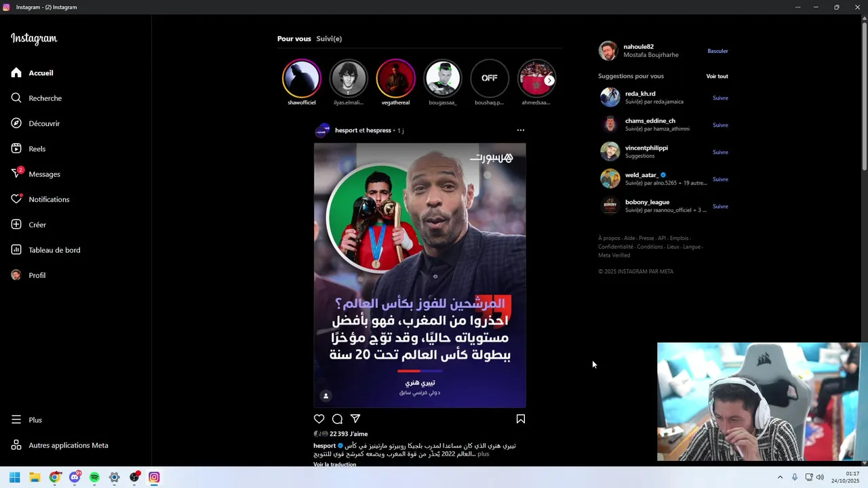Viewport: 868px width, 488px height.
Task: Follow bobony_league
Action: pyautogui.click(x=720, y=206)
